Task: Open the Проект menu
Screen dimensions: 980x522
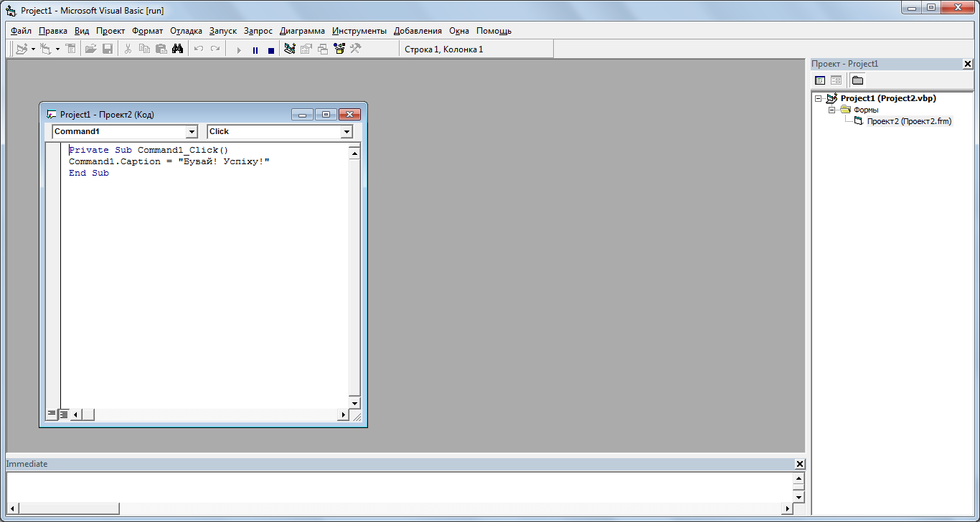Action: [110, 31]
